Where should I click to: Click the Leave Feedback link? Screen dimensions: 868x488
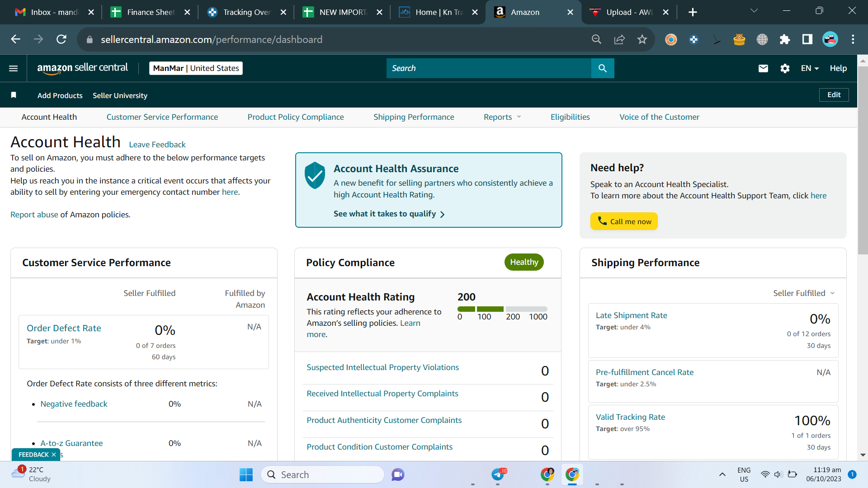click(x=157, y=145)
